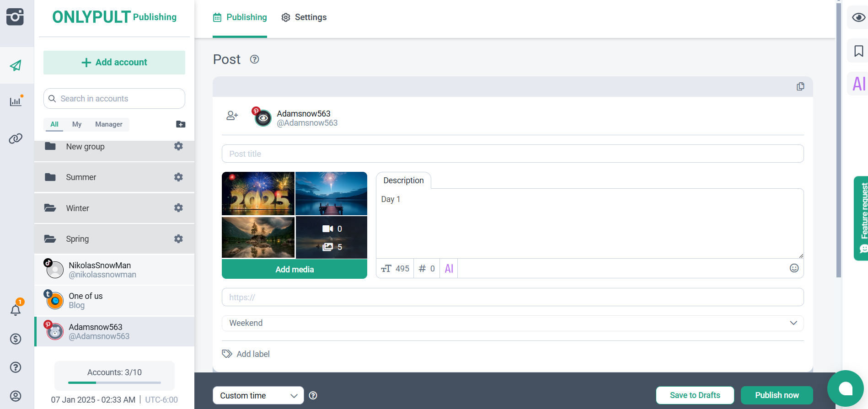Click the AI assistant icon in description toolbar

449,269
